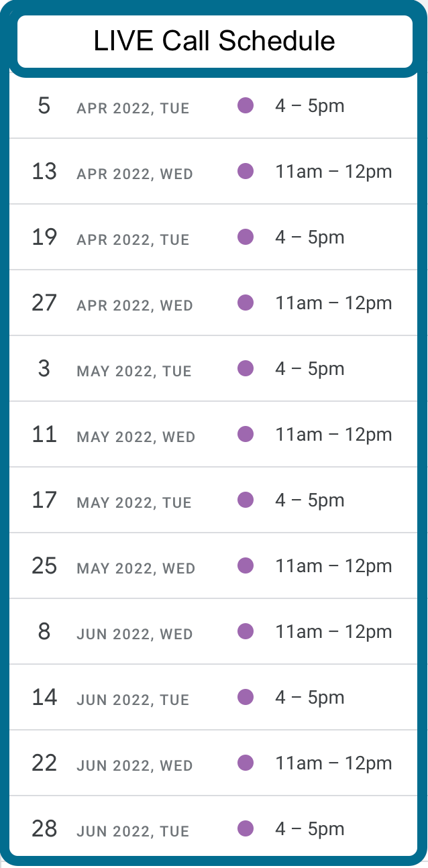
Task: Click date number 28 for June
Action: 44,828
